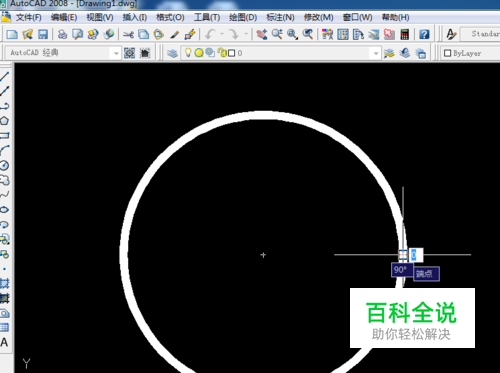
Task: Undo the last action
Action: 210,34
